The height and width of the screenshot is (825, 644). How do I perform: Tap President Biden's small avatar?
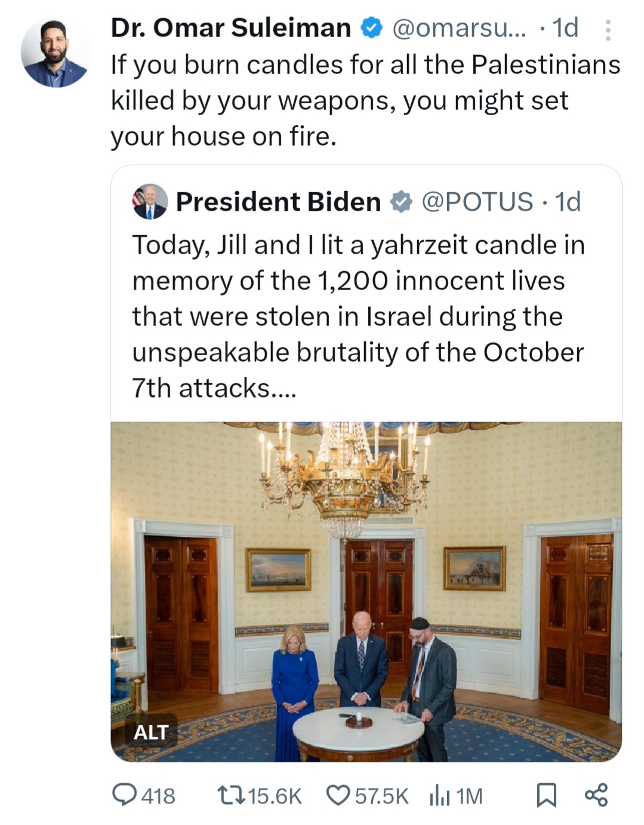(x=149, y=202)
